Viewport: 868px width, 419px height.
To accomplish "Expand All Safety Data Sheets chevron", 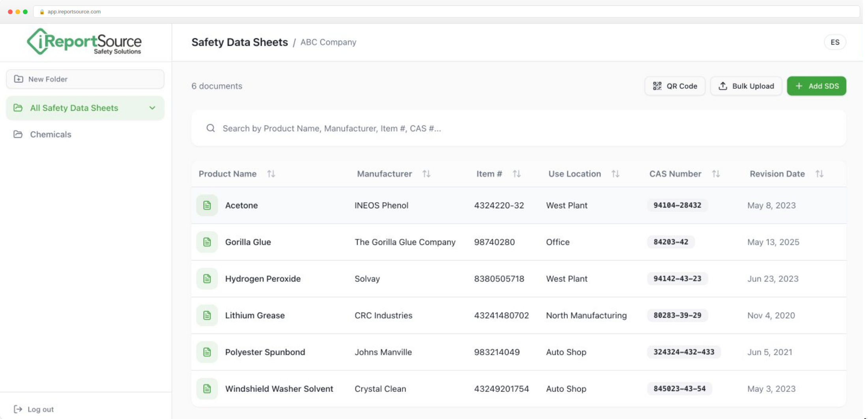I will coord(152,108).
